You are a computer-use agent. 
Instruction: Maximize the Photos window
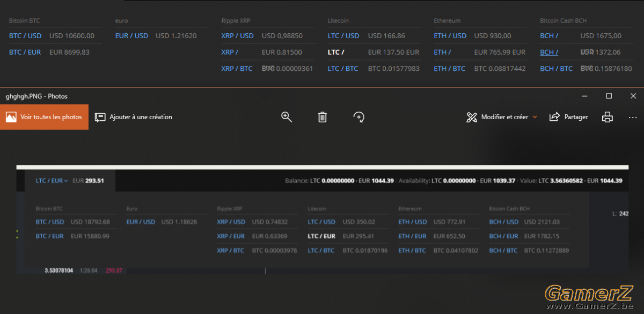click(x=609, y=96)
